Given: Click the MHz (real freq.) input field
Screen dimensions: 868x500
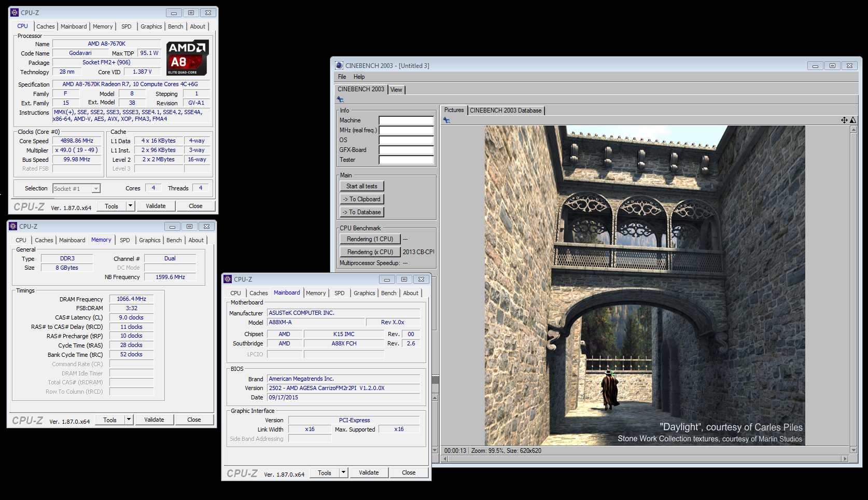Looking at the screenshot, I should (406, 130).
